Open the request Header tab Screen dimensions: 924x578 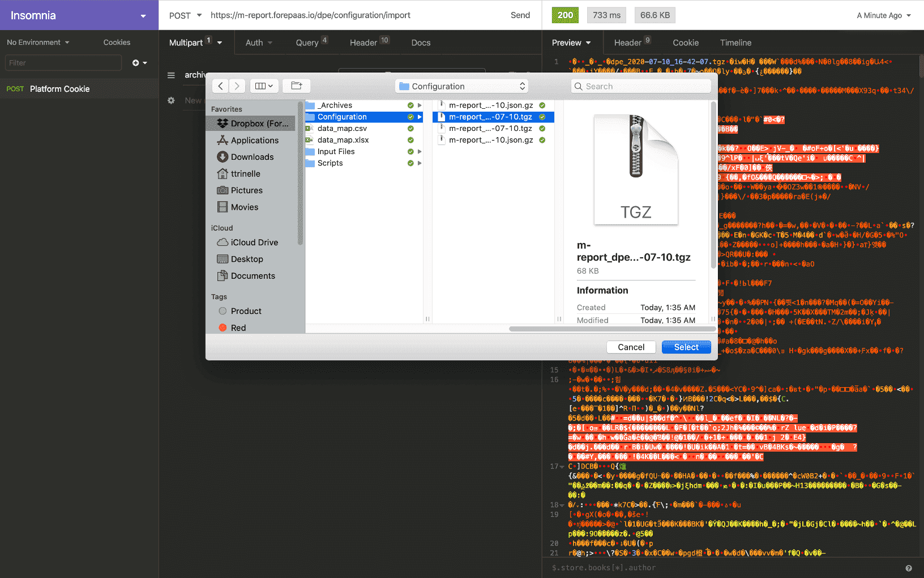[x=369, y=42]
